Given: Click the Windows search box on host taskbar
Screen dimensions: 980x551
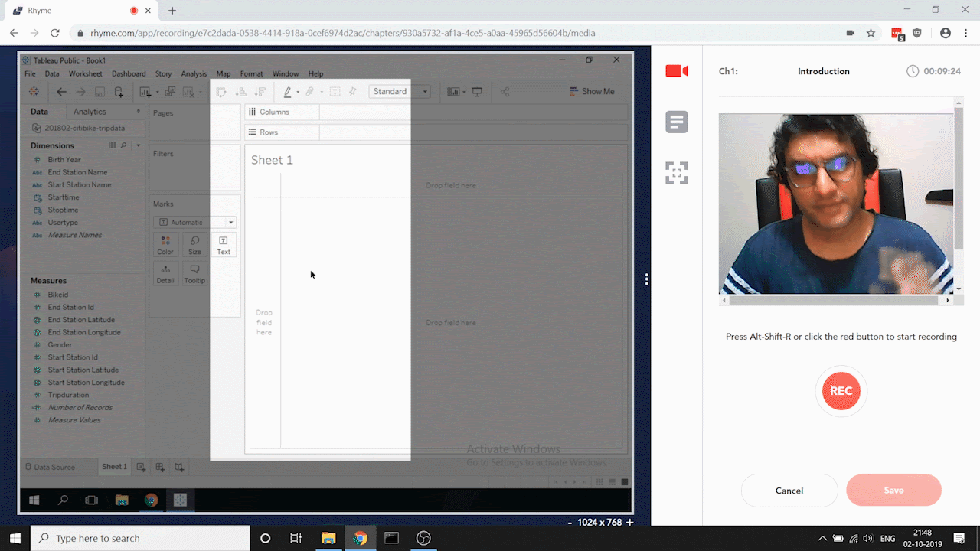Looking at the screenshot, I should point(140,538).
